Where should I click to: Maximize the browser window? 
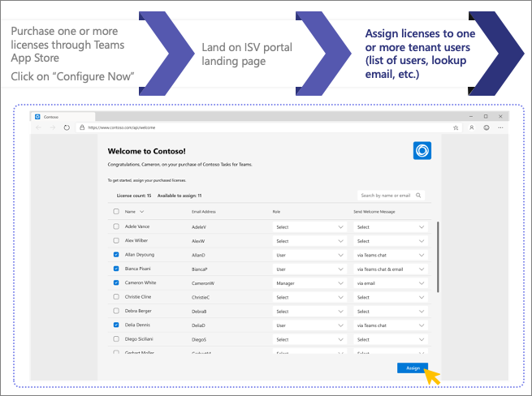coord(486,116)
